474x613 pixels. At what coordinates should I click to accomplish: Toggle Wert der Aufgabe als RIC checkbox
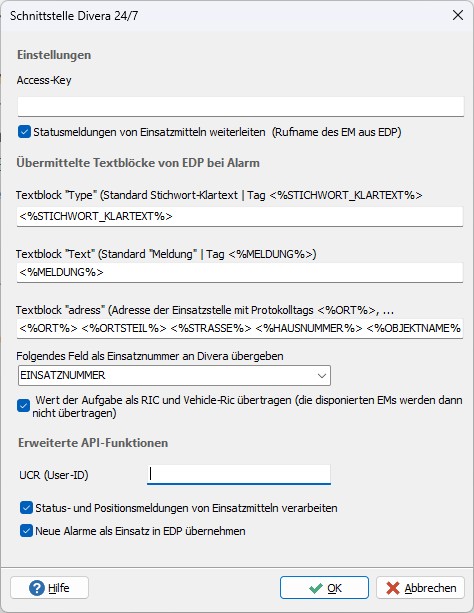23,405
